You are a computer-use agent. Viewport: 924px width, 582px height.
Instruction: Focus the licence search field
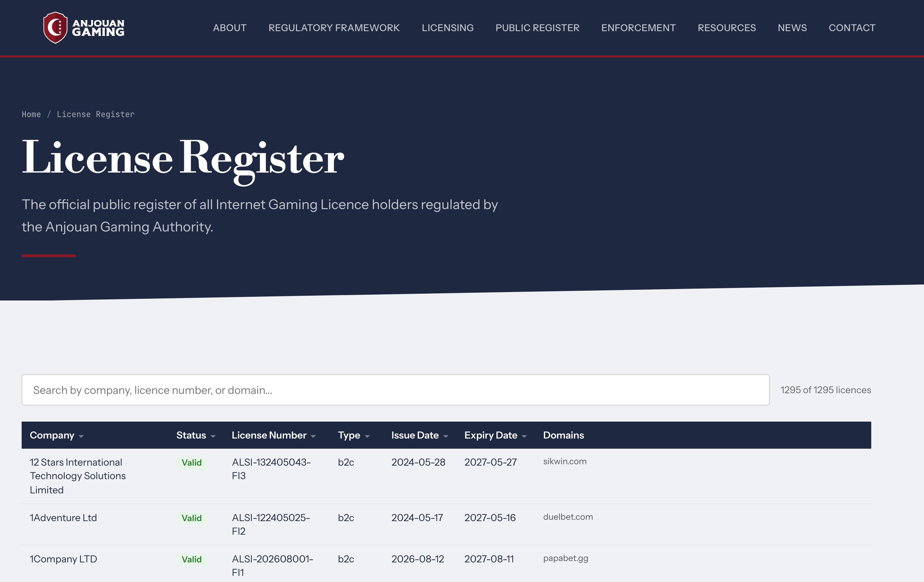(395, 390)
